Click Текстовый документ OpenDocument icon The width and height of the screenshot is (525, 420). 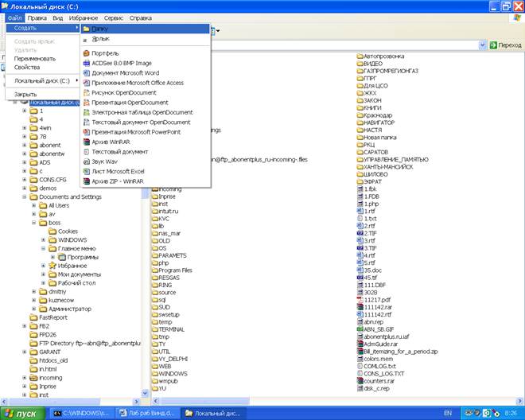pos(87,122)
